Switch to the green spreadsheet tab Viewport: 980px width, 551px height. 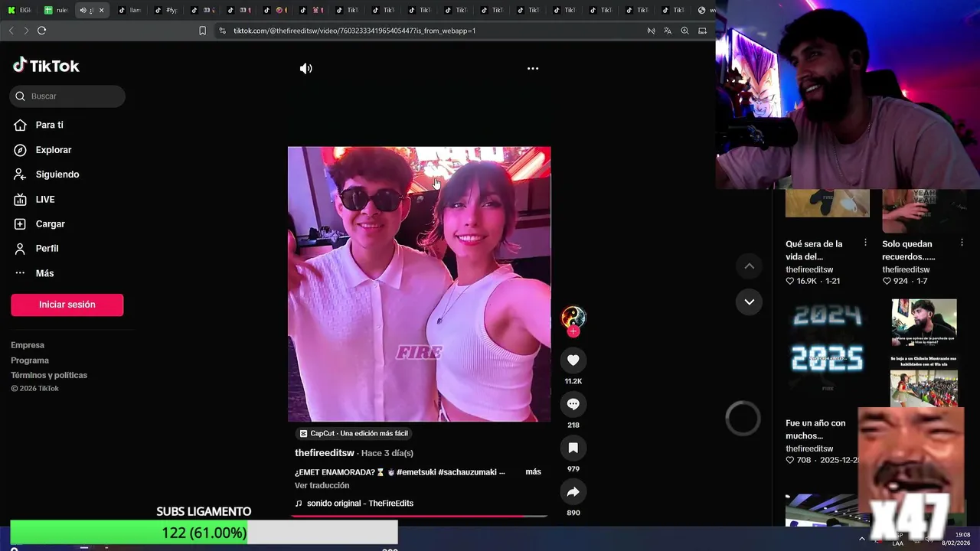point(56,10)
